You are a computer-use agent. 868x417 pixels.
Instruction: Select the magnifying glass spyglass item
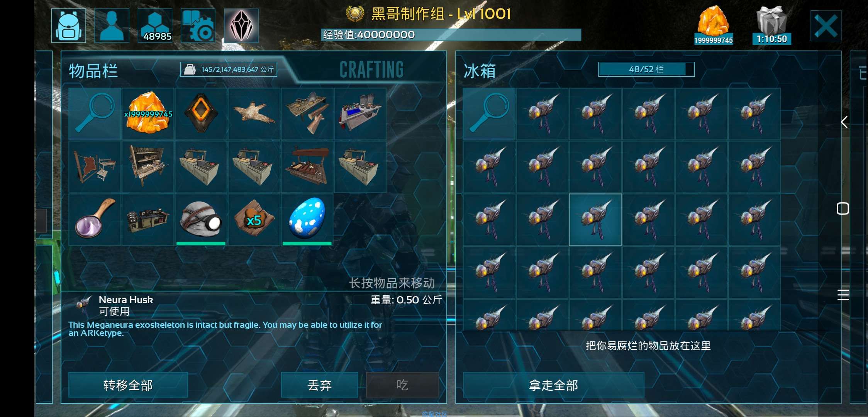(x=95, y=219)
